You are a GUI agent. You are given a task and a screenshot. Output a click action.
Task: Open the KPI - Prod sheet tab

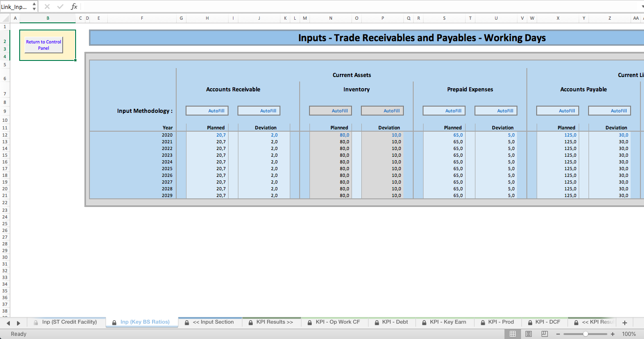497,322
